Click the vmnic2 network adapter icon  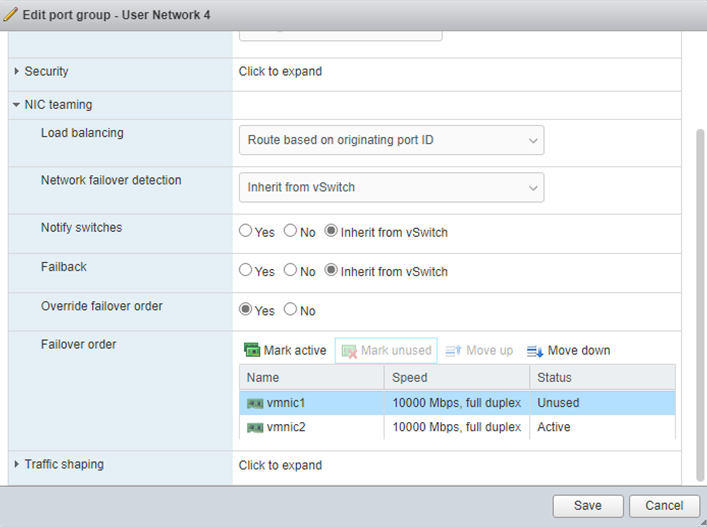[255, 427]
